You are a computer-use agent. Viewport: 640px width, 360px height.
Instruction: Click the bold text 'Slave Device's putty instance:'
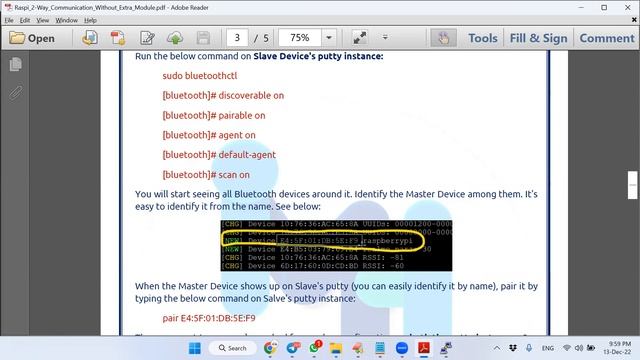click(x=318, y=56)
